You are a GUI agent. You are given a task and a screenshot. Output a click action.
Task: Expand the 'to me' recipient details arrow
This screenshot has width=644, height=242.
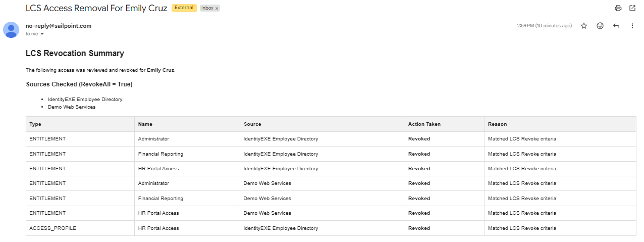42,34
